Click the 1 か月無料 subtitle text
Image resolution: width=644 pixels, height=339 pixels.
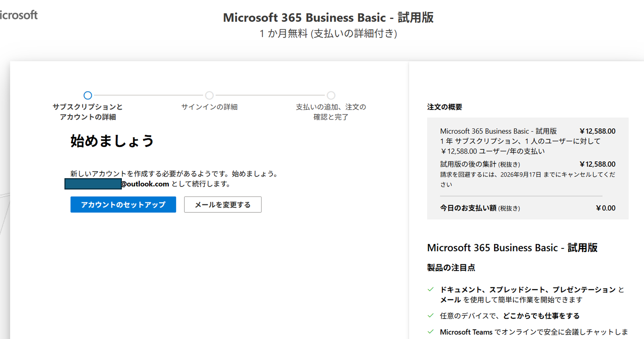pyautogui.click(x=328, y=34)
